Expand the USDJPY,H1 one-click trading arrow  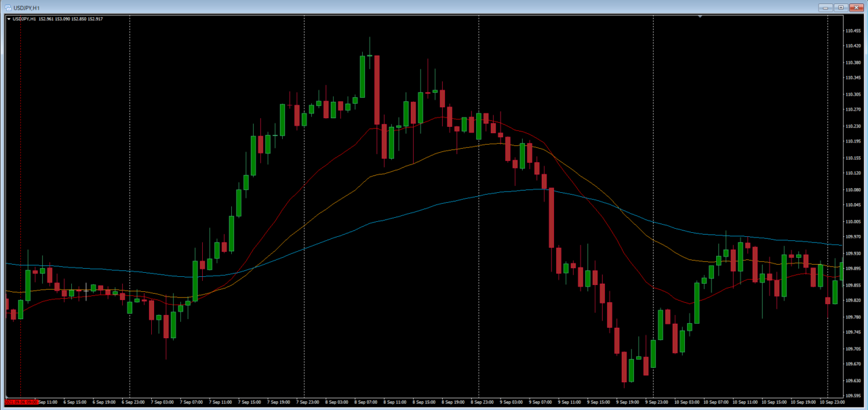coord(8,19)
